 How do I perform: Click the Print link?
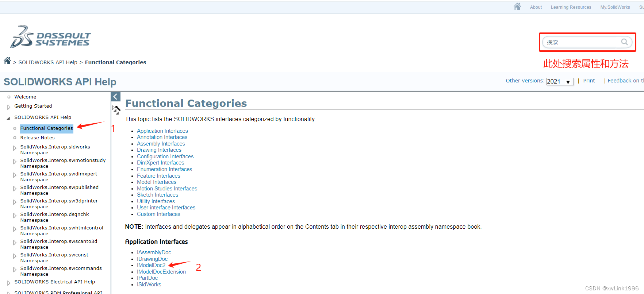point(589,81)
